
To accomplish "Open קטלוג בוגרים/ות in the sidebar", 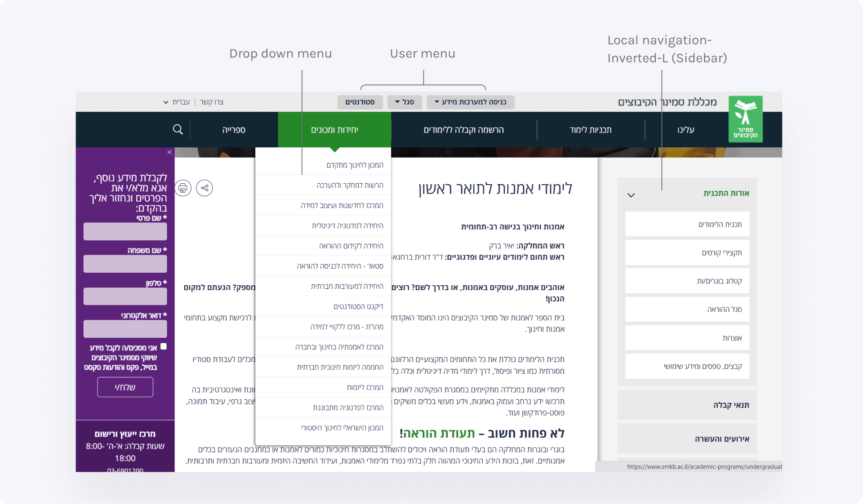I will point(687,281).
